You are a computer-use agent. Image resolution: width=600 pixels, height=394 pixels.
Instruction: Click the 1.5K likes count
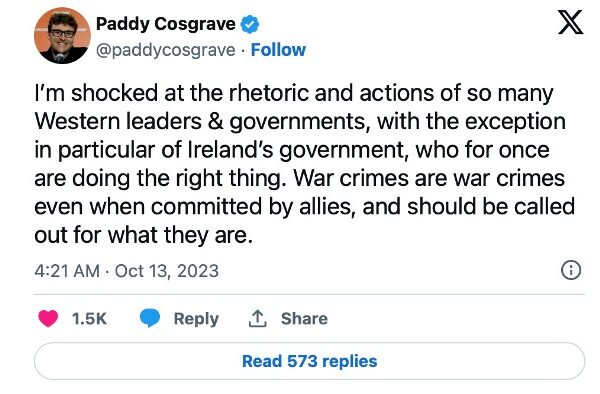89,319
